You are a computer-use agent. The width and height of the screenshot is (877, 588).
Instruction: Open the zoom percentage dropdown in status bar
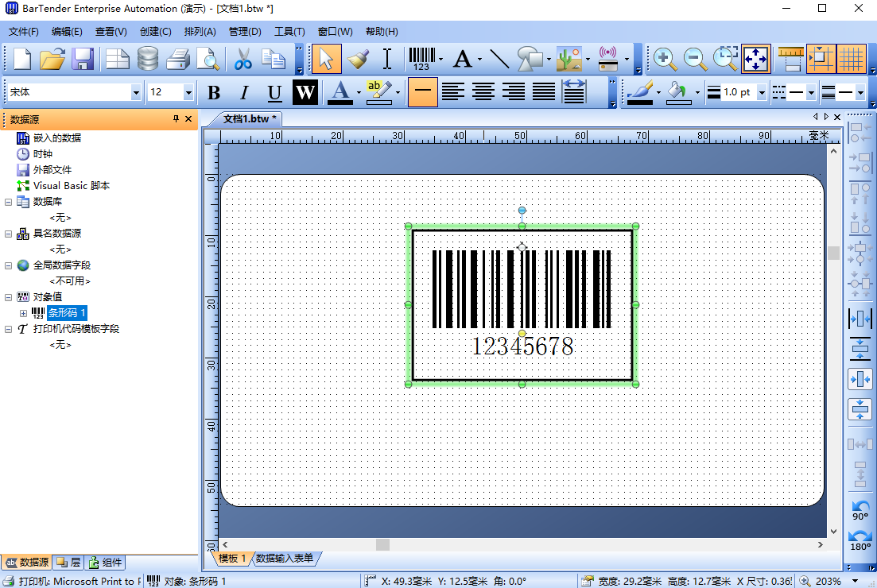(855, 582)
